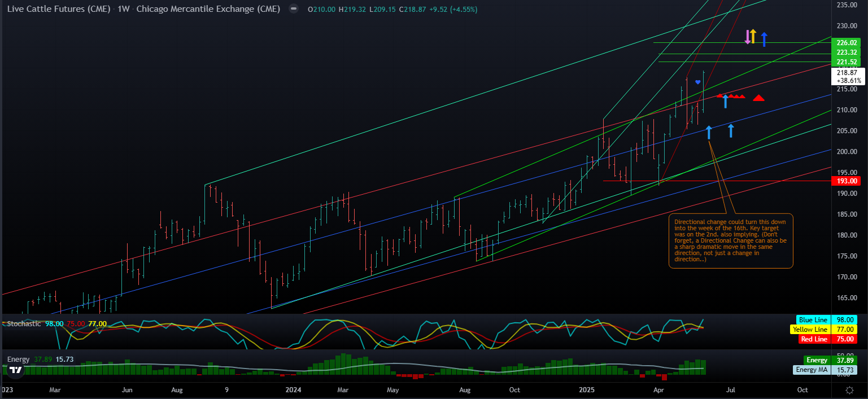Click the 1W interval label
The image size is (868, 399).
[123, 9]
